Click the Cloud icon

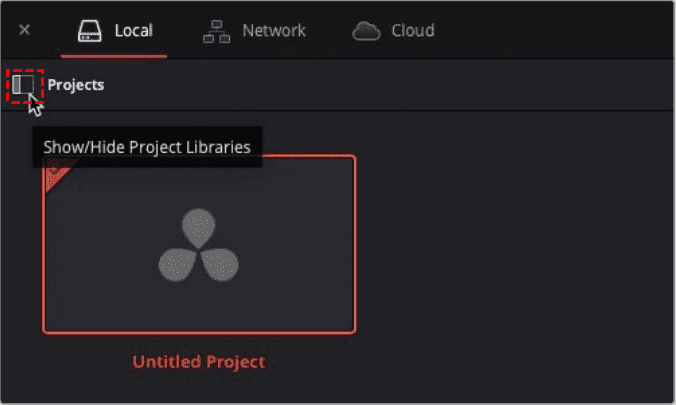[366, 31]
